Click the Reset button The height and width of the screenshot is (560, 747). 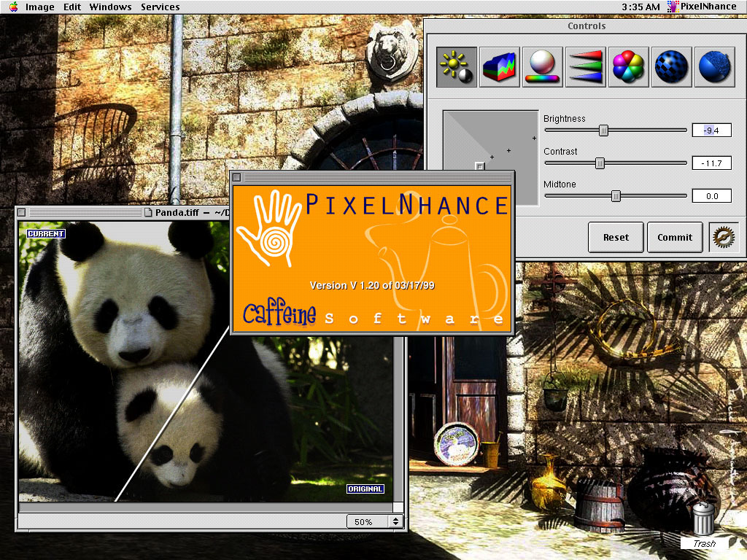pos(616,237)
